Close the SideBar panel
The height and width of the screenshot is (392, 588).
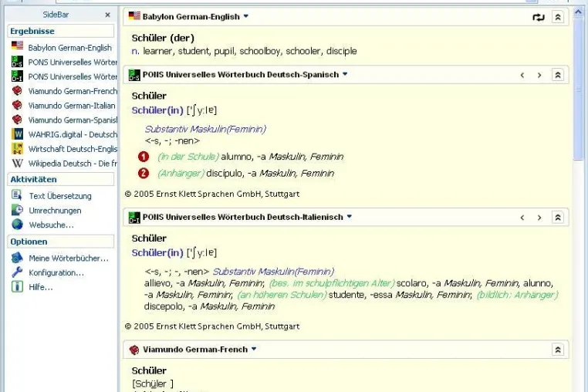(x=107, y=15)
